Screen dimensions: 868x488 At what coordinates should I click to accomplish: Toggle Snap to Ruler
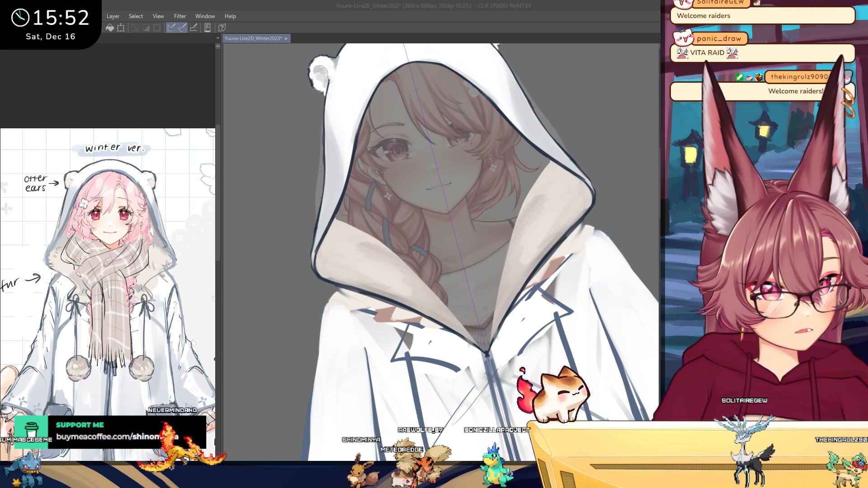click(171, 28)
